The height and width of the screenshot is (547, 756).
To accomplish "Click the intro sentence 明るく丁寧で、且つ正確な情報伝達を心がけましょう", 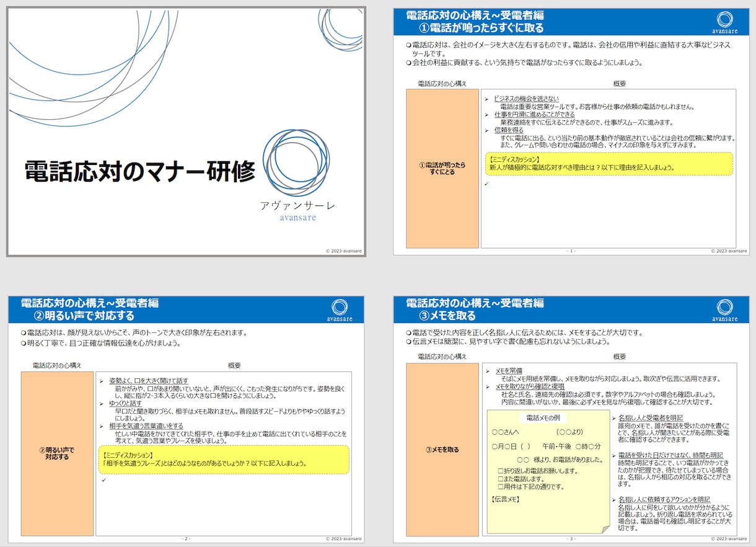I will click(x=104, y=343).
